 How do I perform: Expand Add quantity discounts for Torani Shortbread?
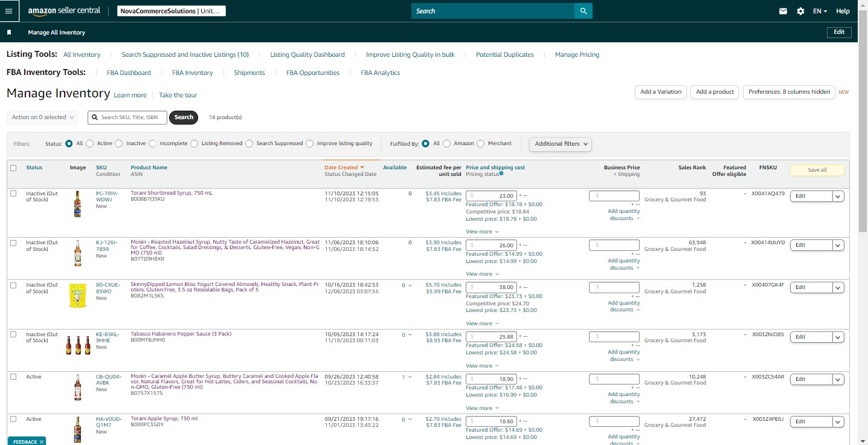(624, 215)
